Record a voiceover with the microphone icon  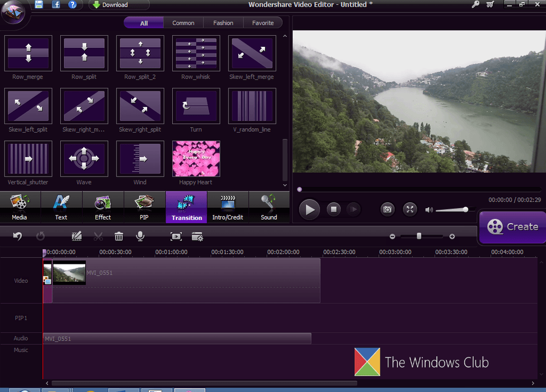pos(140,237)
